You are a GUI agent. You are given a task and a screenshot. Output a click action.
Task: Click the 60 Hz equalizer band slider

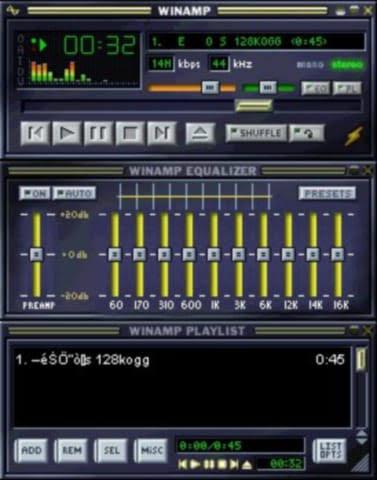click(x=115, y=255)
